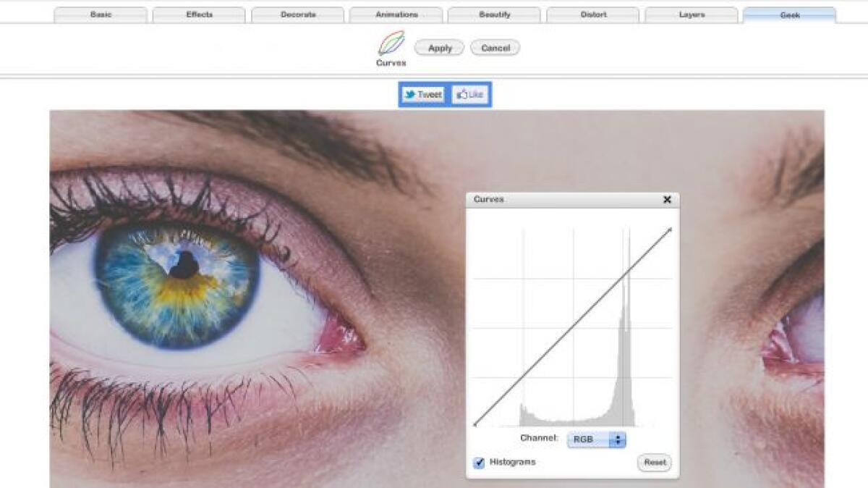Viewport: 868px width, 488px height.
Task: Apply the curves adjustment
Action: (x=438, y=47)
